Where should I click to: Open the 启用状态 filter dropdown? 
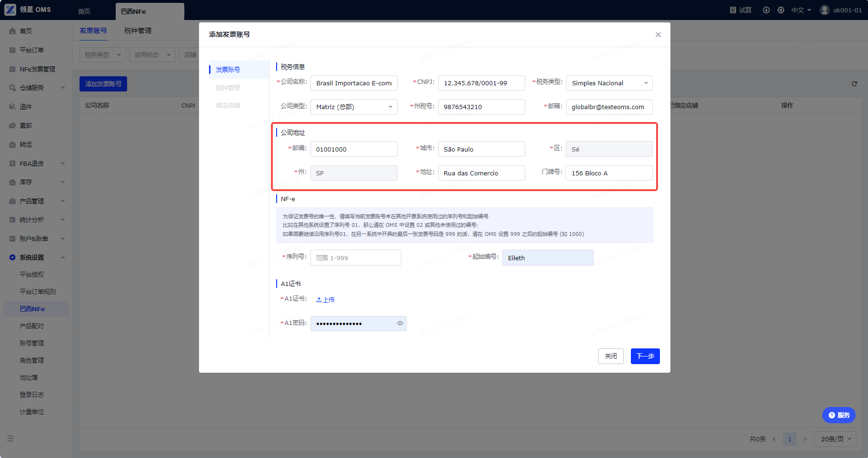[152, 55]
